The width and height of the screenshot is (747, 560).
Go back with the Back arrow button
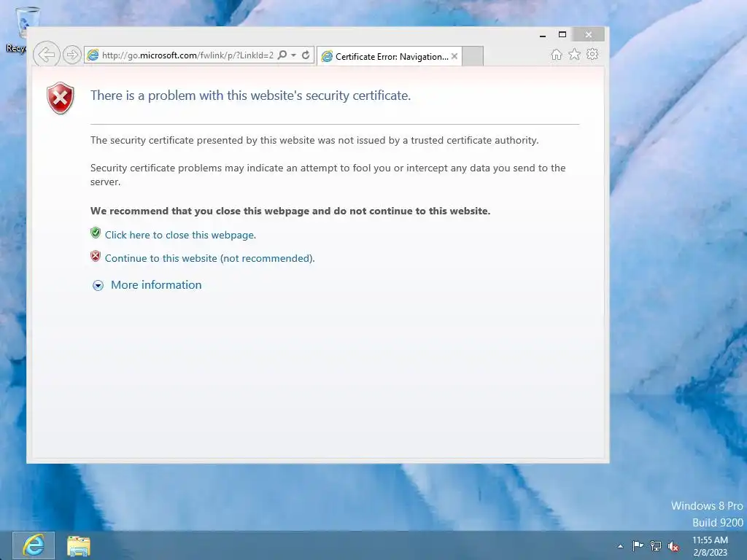47,55
